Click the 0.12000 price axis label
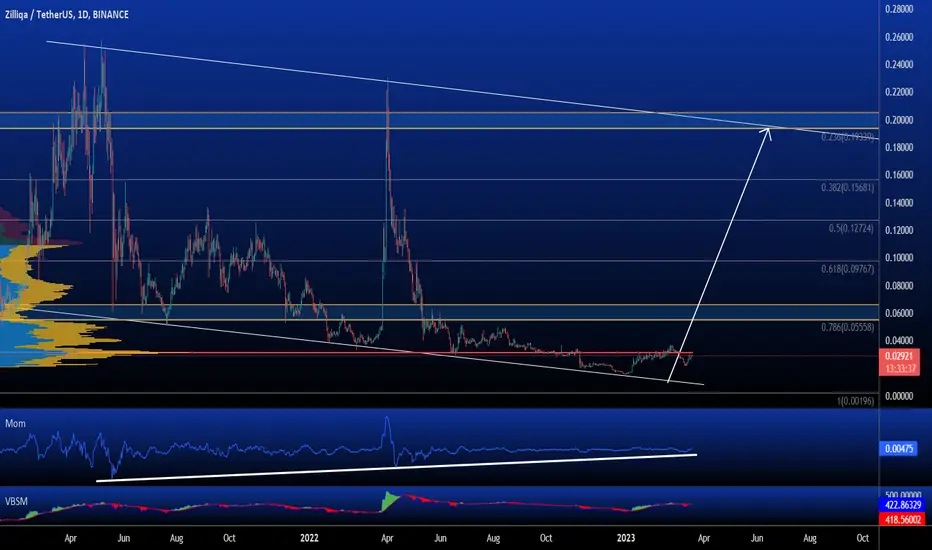The height and width of the screenshot is (550, 932). 899,230
